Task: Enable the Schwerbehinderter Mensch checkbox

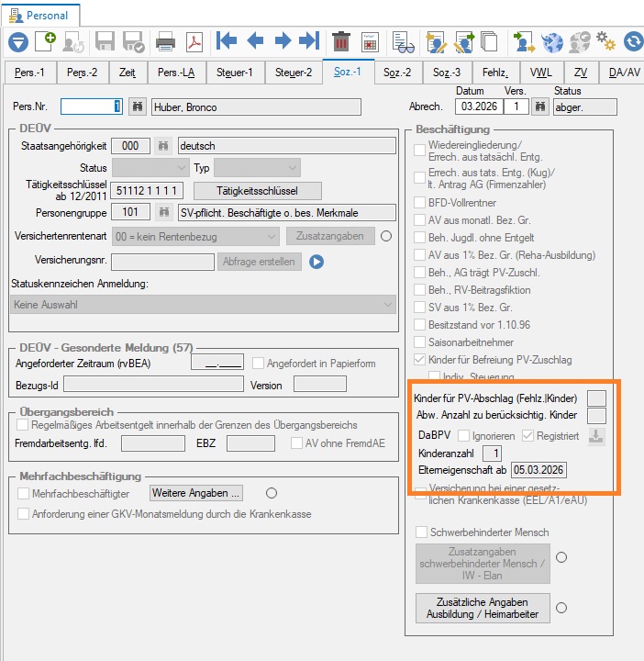Action: pos(421,532)
